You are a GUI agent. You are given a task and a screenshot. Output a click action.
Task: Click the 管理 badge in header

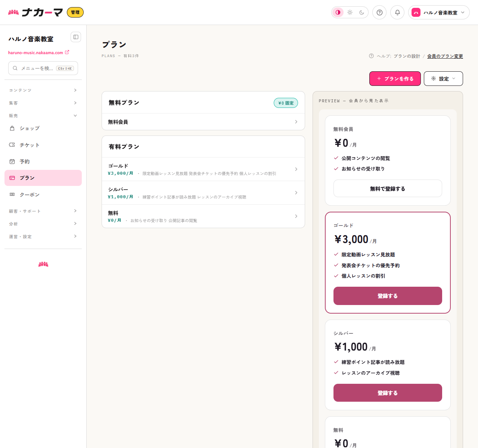75,12
